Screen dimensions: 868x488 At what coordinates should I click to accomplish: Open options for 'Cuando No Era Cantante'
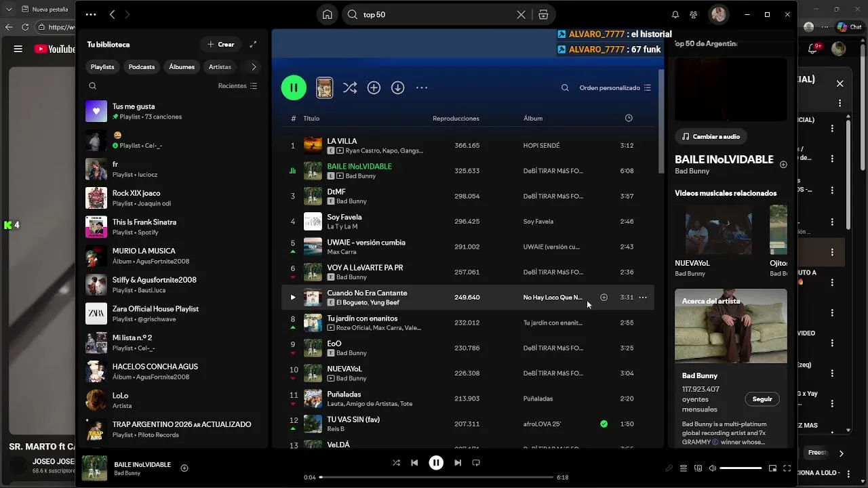click(642, 297)
